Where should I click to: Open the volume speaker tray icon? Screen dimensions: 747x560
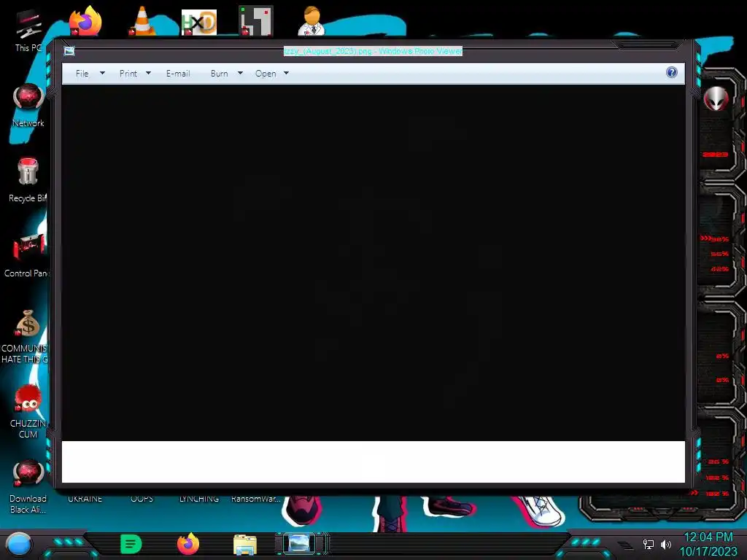click(x=666, y=544)
